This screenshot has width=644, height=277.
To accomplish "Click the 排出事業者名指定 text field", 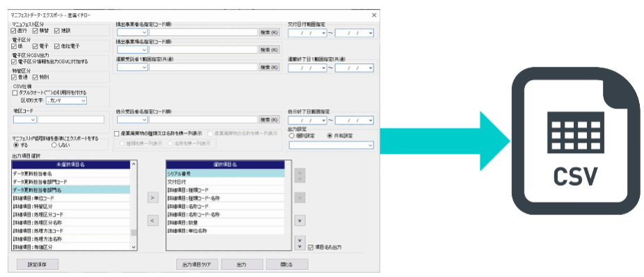I will 203,33.
